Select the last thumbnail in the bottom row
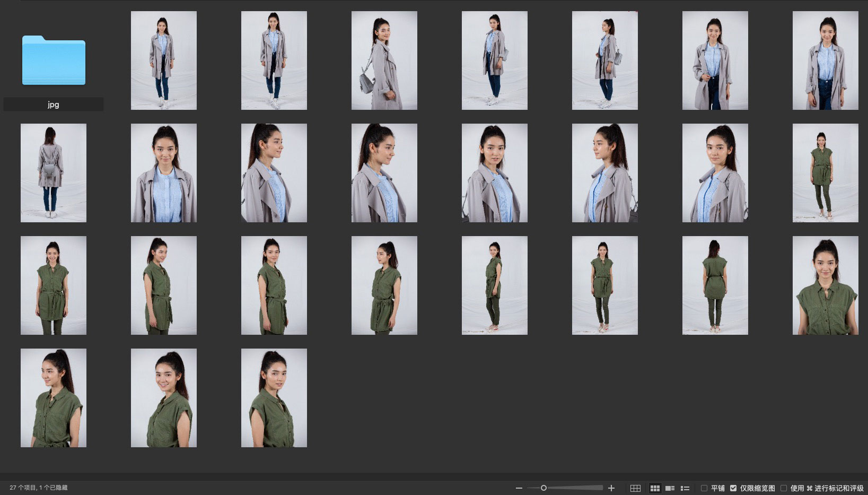This screenshot has height=495, width=868. click(274, 398)
